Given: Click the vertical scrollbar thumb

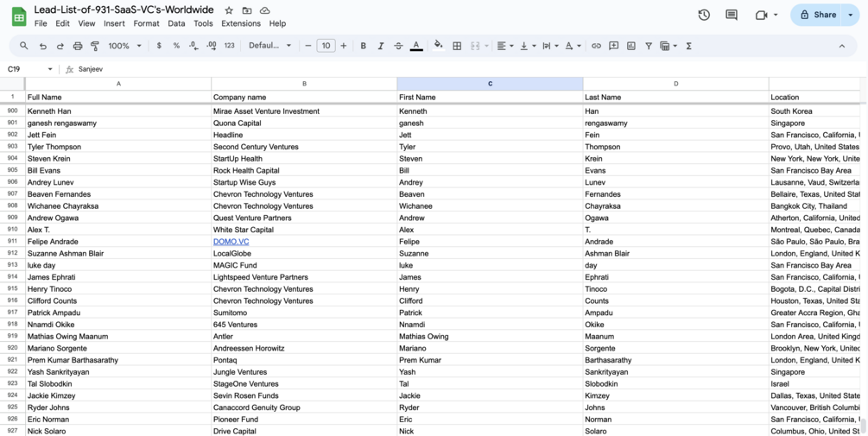Looking at the screenshot, I should (864, 426).
